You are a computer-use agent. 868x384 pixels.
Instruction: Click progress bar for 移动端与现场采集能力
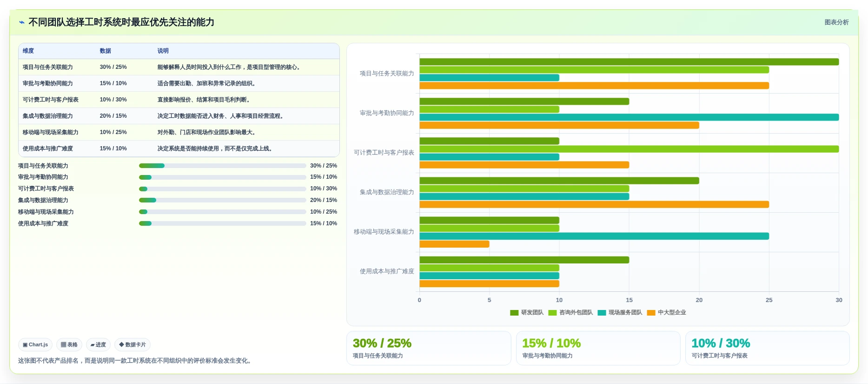tap(222, 212)
